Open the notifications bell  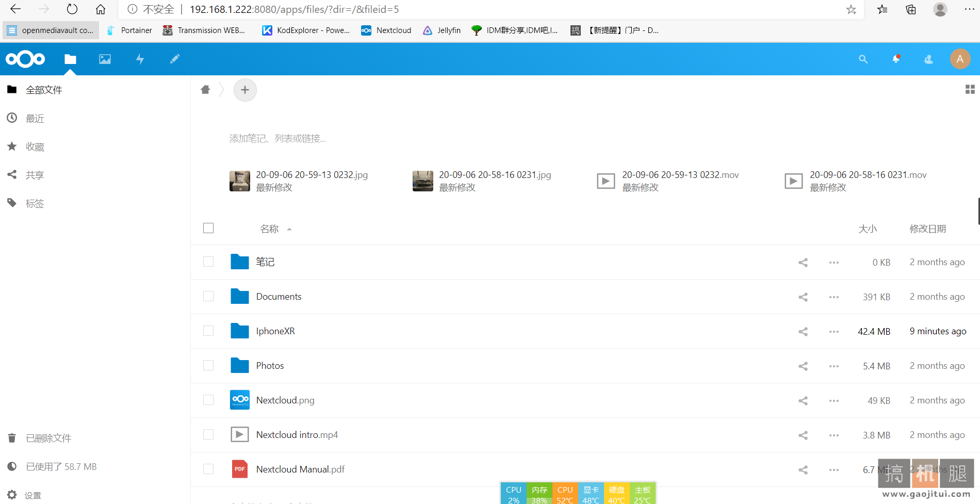(896, 59)
